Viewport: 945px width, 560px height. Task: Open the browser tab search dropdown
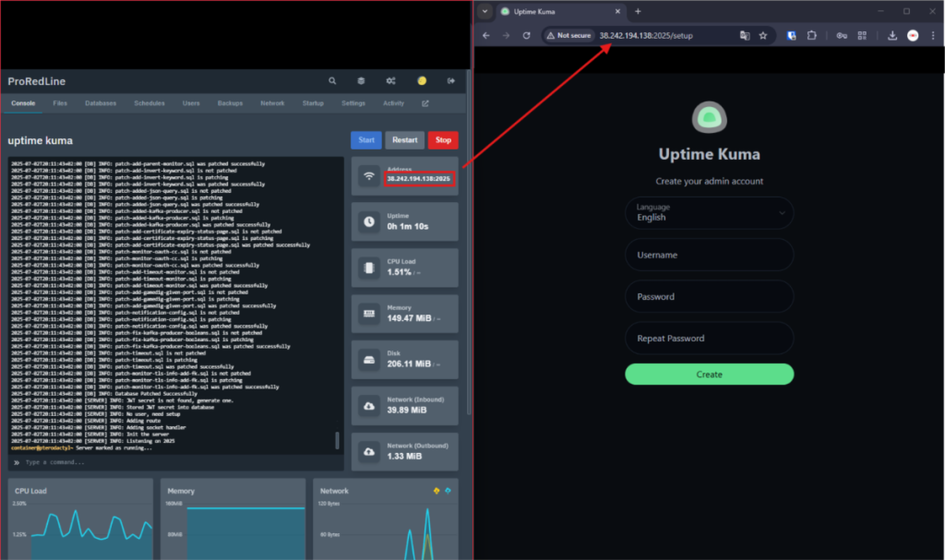click(484, 11)
